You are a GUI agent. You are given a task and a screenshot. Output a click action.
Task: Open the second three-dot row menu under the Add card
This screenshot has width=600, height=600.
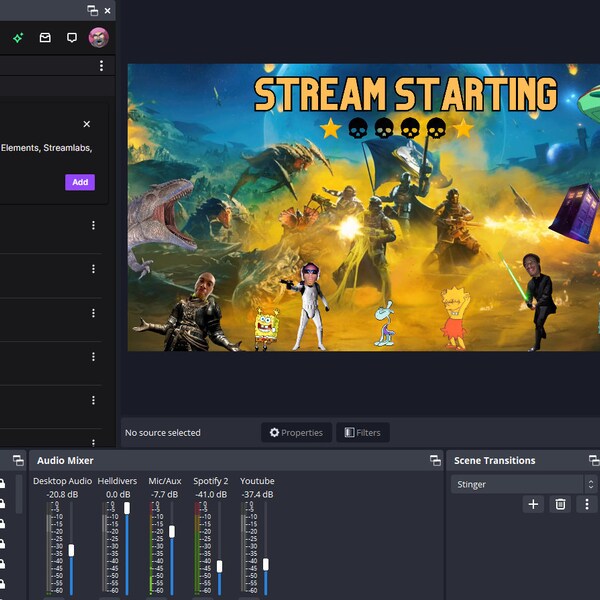93,269
